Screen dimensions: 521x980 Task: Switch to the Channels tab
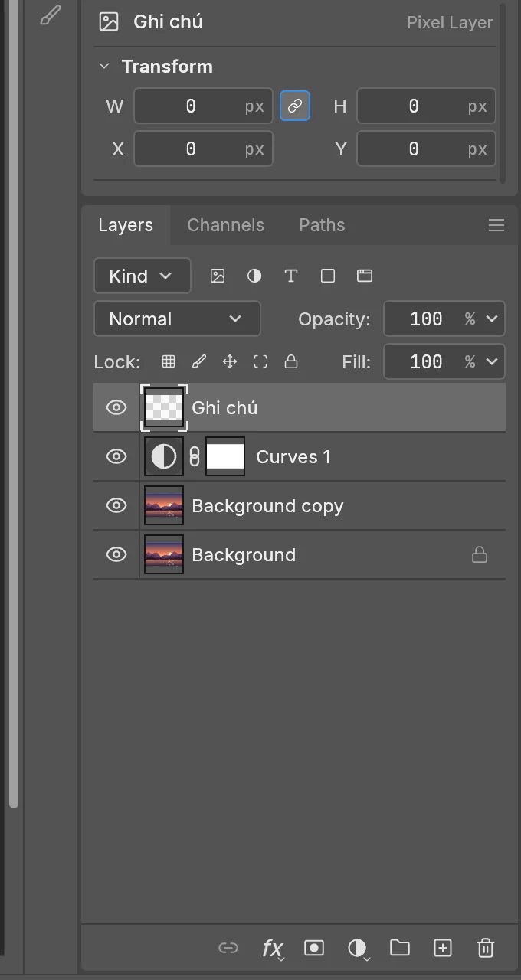pyautogui.click(x=225, y=225)
